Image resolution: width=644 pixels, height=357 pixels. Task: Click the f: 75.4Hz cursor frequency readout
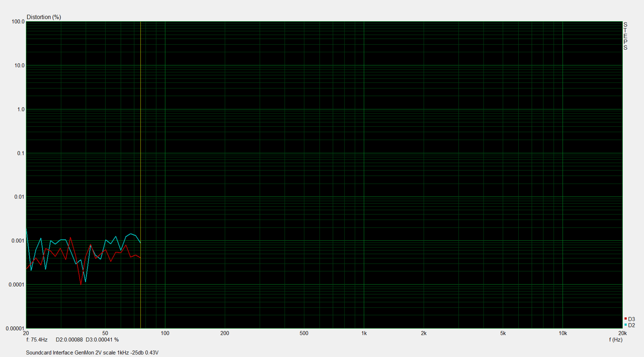click(x=37, y=340)
